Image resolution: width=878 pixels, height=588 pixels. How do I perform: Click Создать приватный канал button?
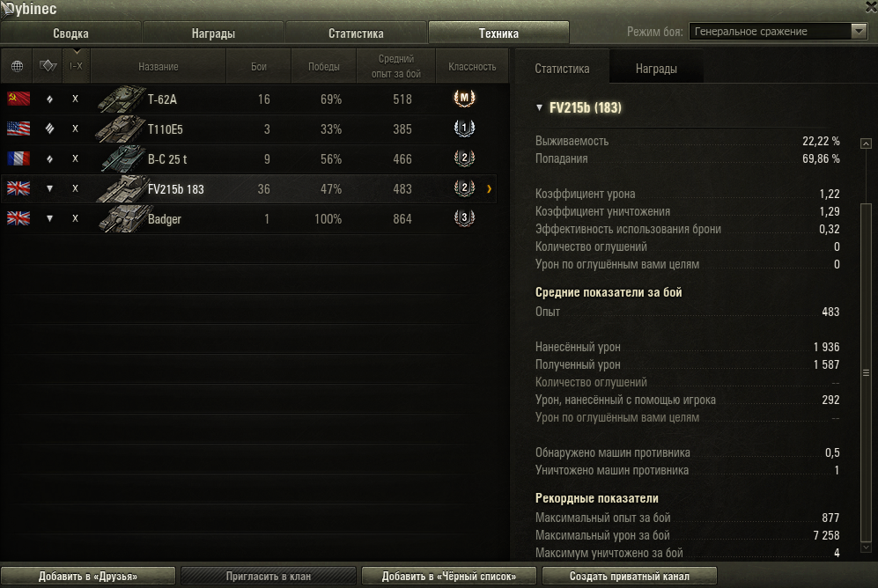[x=630, y=576]
